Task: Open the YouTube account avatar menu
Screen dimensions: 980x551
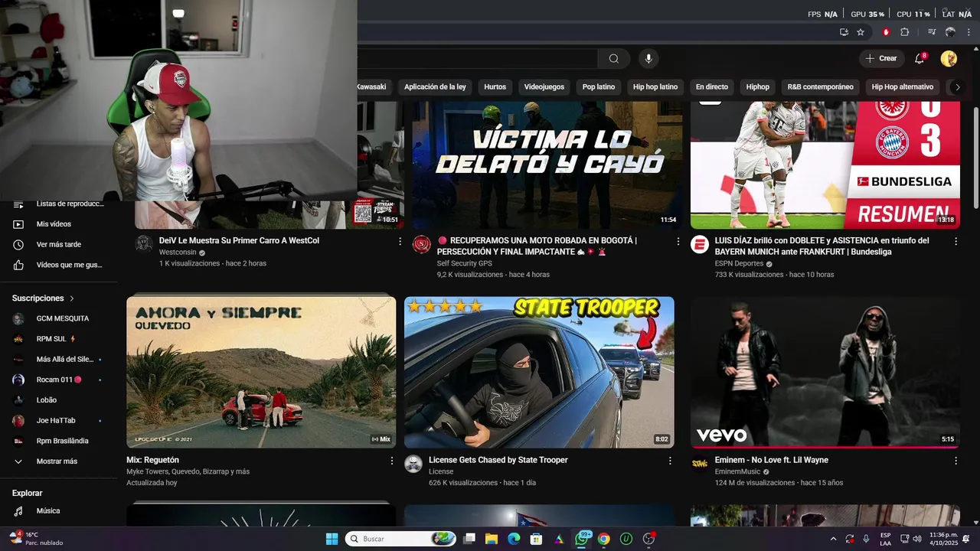Action: (949, 59)
